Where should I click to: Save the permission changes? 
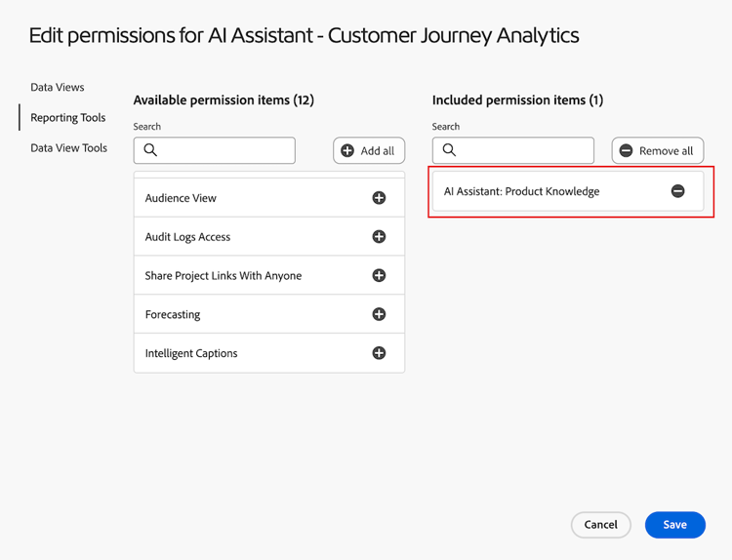point(674,525)
